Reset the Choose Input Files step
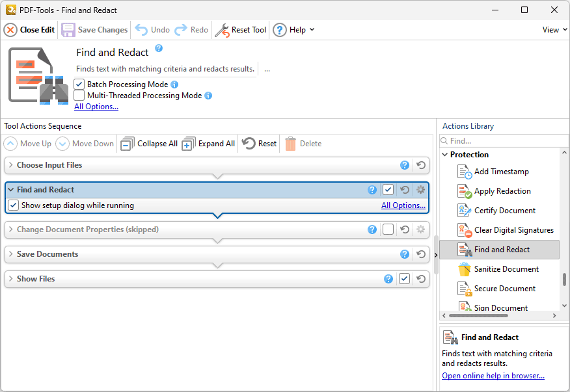The width and height of the screenshot is (570, 392). coord(421,165)
